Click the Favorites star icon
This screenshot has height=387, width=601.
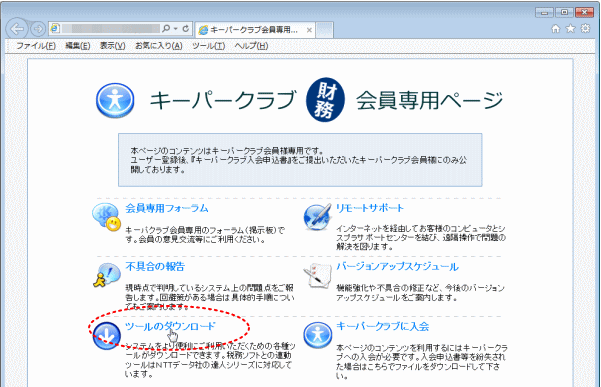pos(570,28)
